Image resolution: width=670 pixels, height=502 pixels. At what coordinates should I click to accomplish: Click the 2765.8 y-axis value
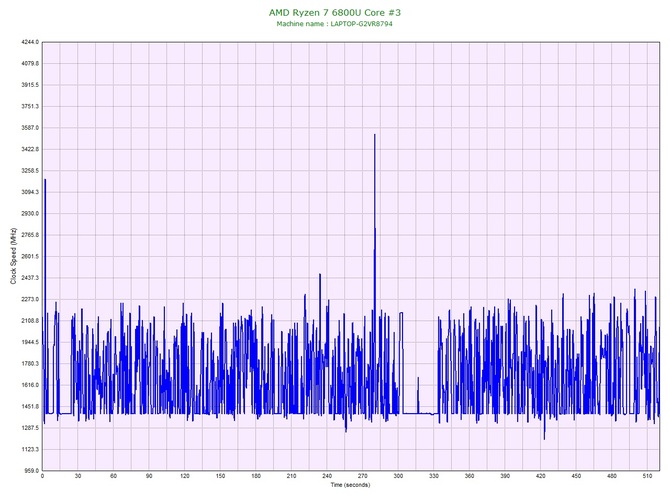tap(30, 235)
